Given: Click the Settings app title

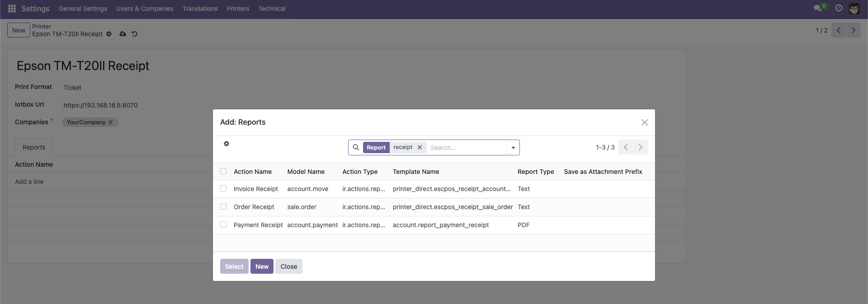Looking at the screenshot, I should point(35,9).
